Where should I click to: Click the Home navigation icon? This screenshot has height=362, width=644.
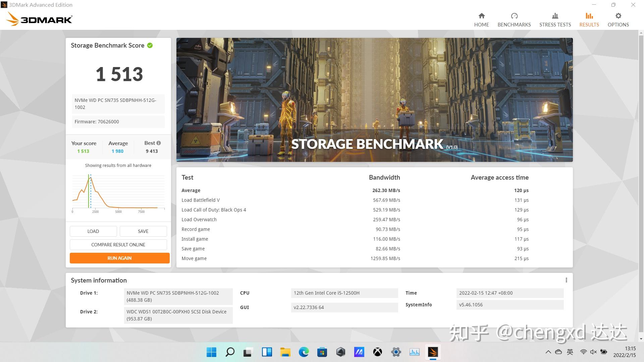pos(481,16)
